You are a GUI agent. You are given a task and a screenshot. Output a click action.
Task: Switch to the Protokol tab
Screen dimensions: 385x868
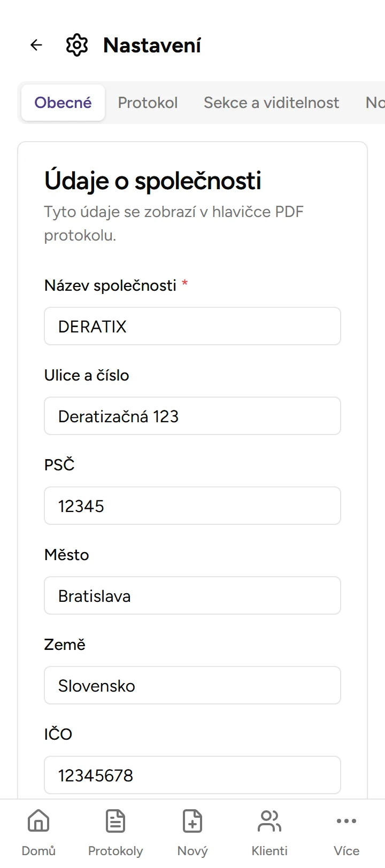pos(148,103)
